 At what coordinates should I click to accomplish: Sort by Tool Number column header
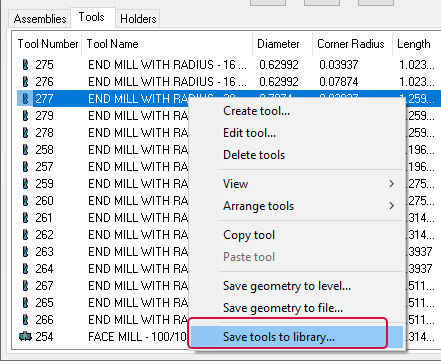48,44
